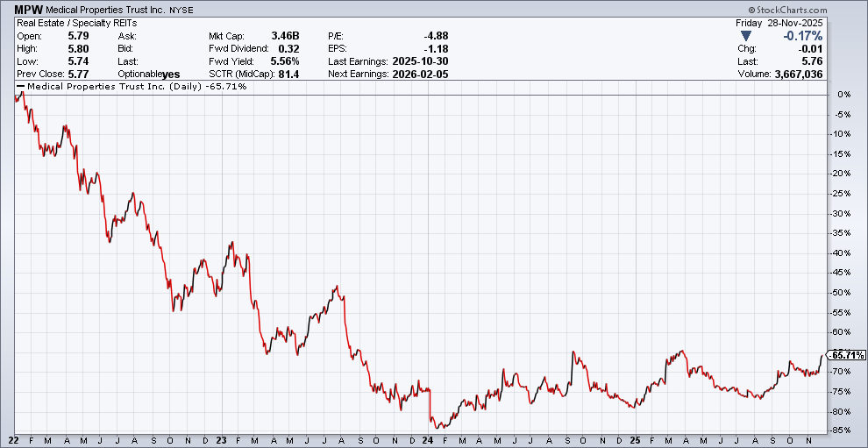
Task: Click the Mkt Cap value 3.46B
Action: coord(284,36)
